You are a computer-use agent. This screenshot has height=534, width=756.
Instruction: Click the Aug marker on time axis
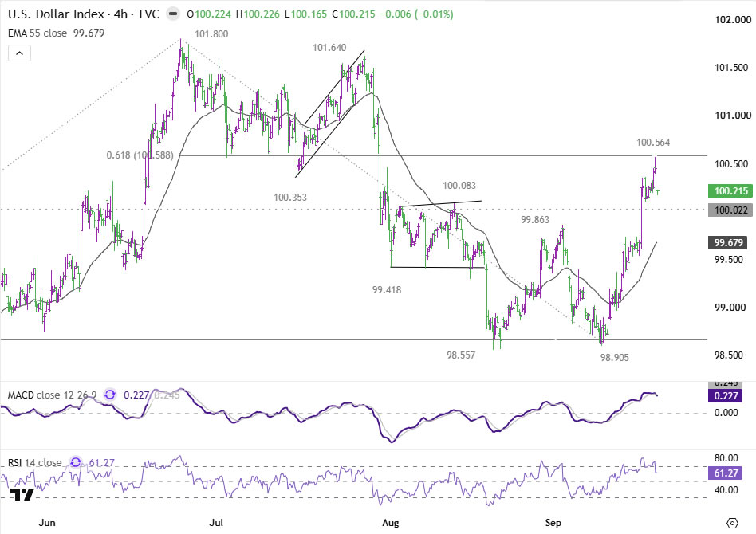pos(391,522)
